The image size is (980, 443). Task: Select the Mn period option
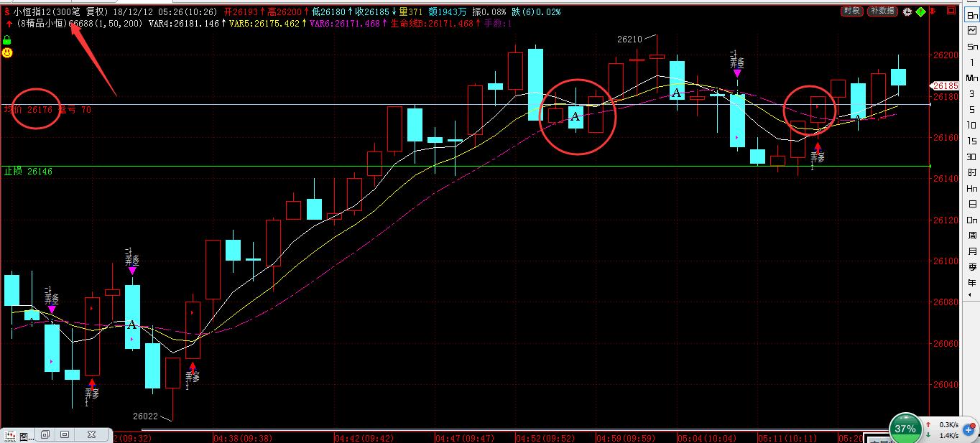[x=972, y=78]
